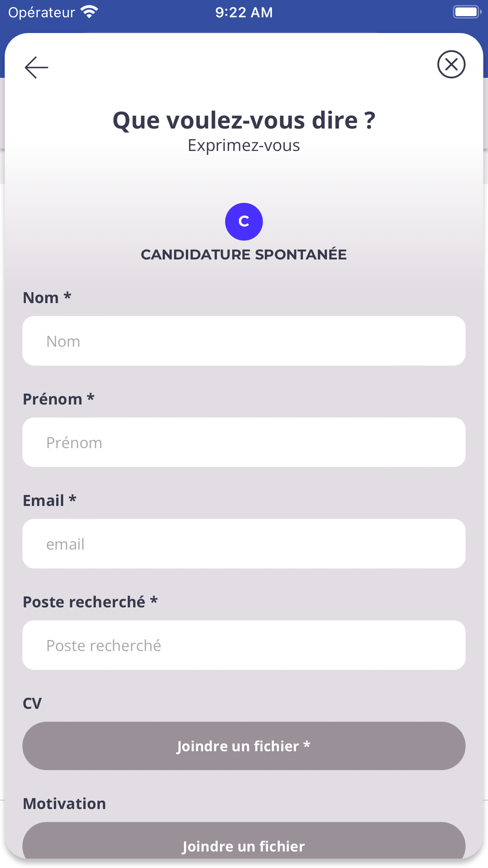Click the CANDIDATURE SPONTANÉE heading
This screenshot has height=868, width=488.
click(x=244, y=254)
